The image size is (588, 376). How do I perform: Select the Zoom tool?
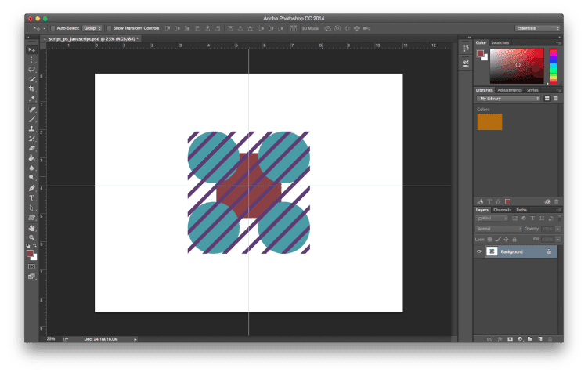click(x=31, y=238)
